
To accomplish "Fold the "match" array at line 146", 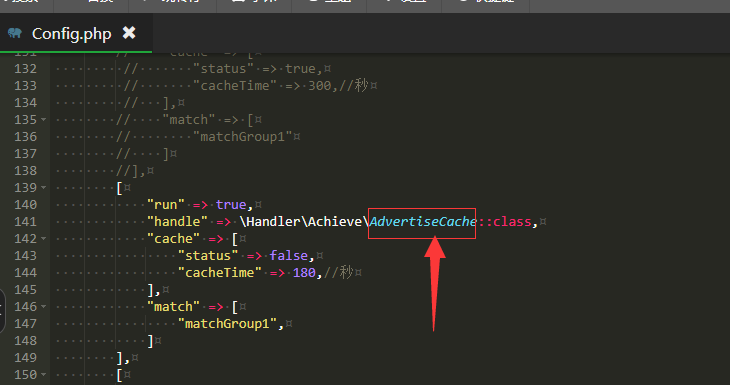I will [x=43, y=306].
